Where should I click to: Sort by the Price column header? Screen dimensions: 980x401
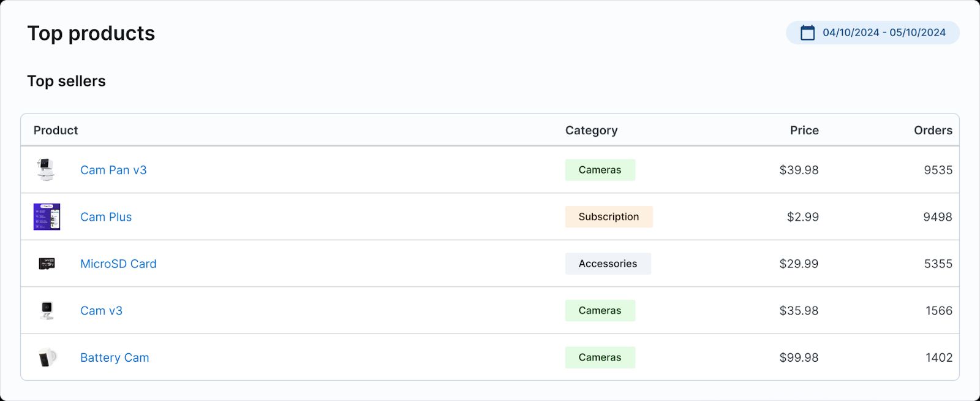tap(804, 130)
